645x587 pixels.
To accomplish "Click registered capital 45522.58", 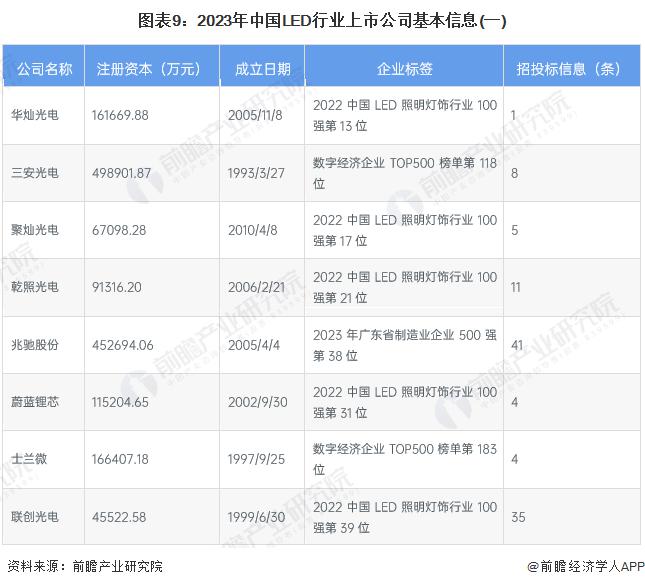I will point(119,517).
